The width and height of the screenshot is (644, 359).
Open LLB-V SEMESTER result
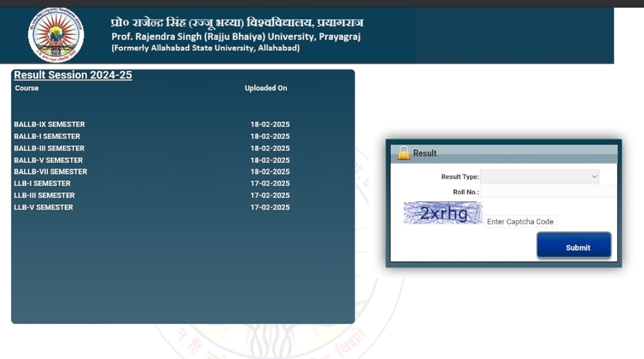pos(43,207)
